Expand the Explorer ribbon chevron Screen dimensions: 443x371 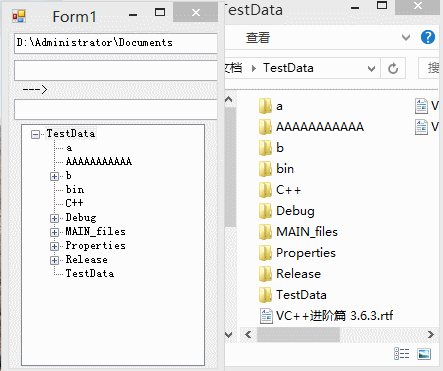click(406, 37)
